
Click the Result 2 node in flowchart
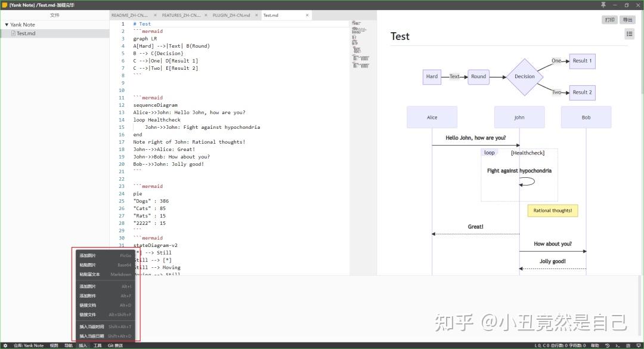click(583, 92)
